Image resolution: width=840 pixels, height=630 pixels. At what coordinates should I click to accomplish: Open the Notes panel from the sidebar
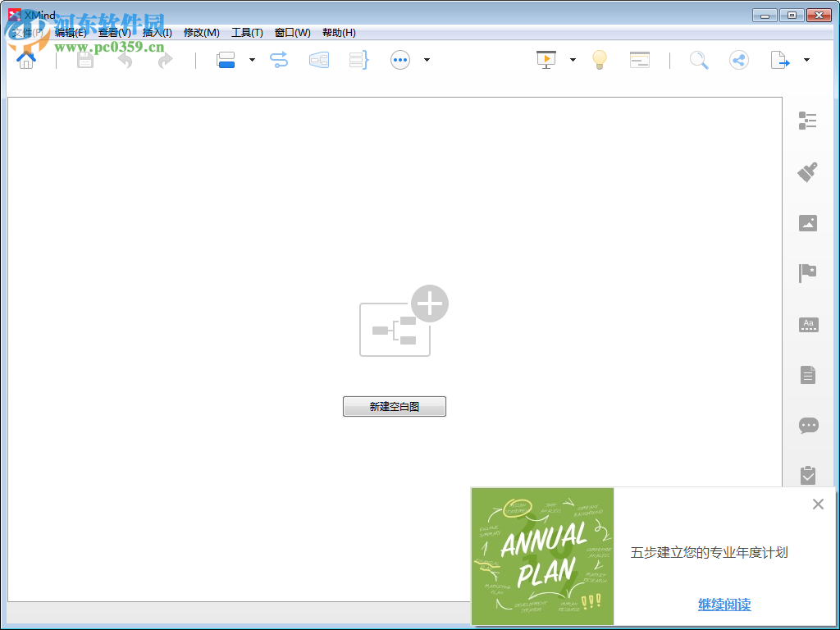pos(807,375)
